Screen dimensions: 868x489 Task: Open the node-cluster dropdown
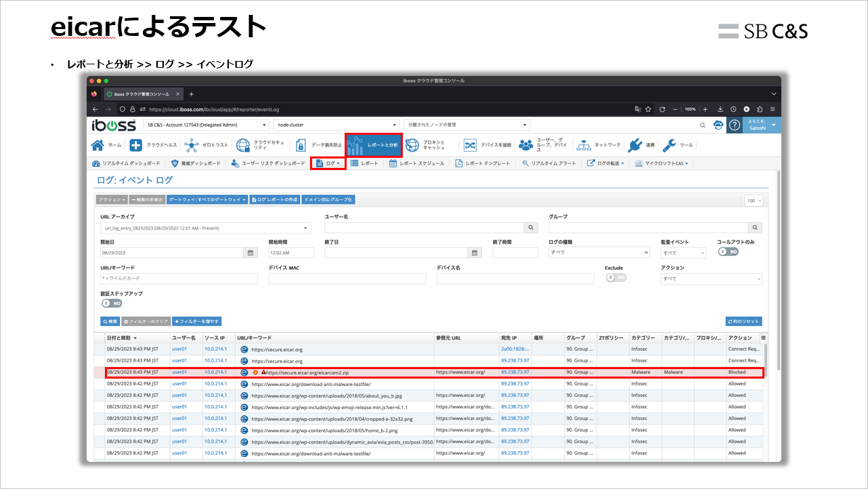[x=337, y=125]
